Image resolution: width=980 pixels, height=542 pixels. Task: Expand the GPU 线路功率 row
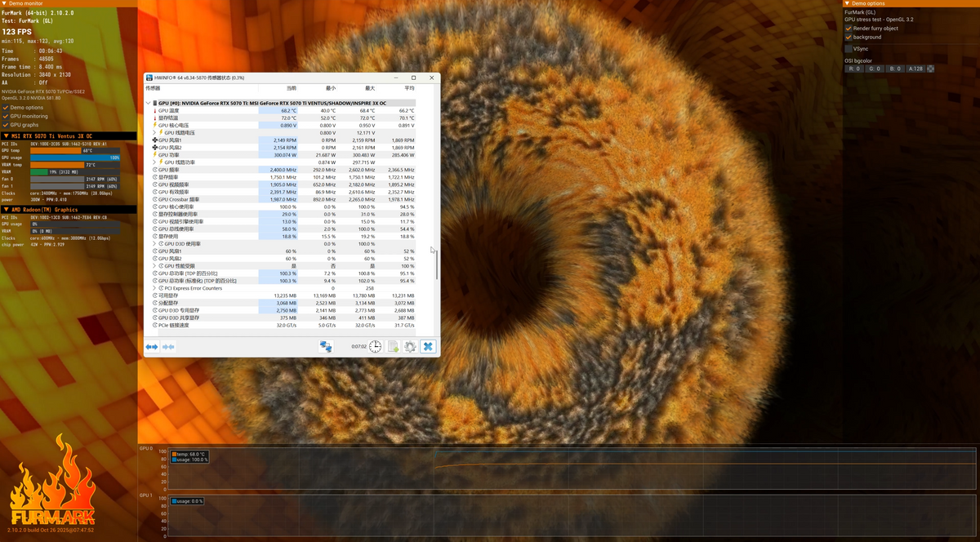click(155, 162)
